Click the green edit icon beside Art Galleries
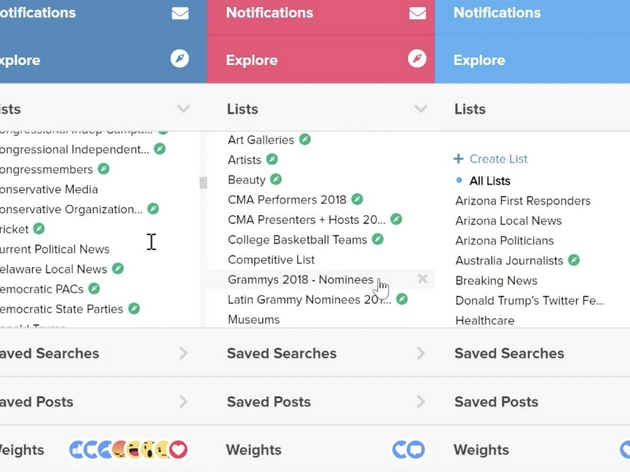 pos(305,140)
